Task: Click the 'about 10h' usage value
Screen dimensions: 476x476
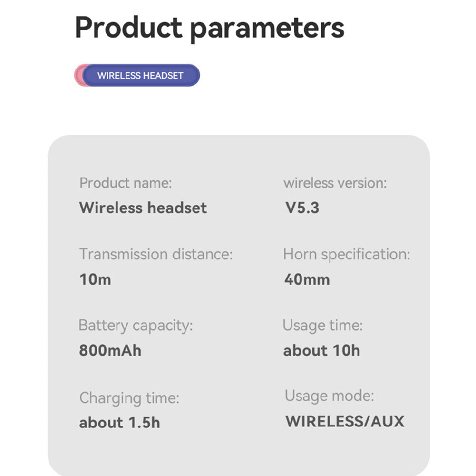Action: click(321, 351)
